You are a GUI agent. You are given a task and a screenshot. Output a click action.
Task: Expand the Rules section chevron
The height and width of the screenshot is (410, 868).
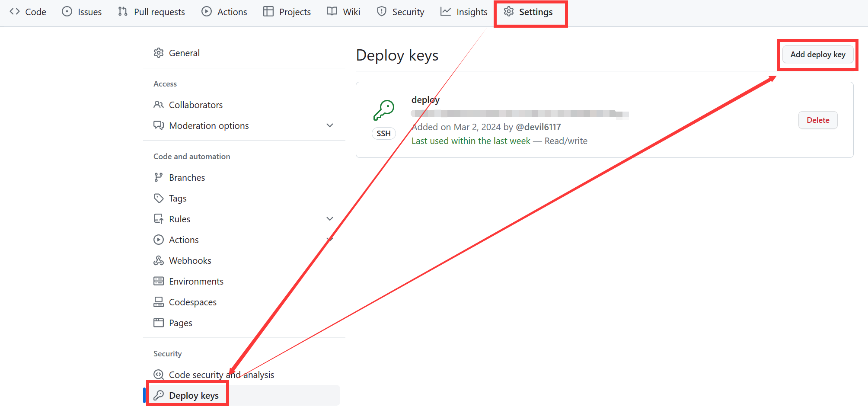[x=330, y=219]
